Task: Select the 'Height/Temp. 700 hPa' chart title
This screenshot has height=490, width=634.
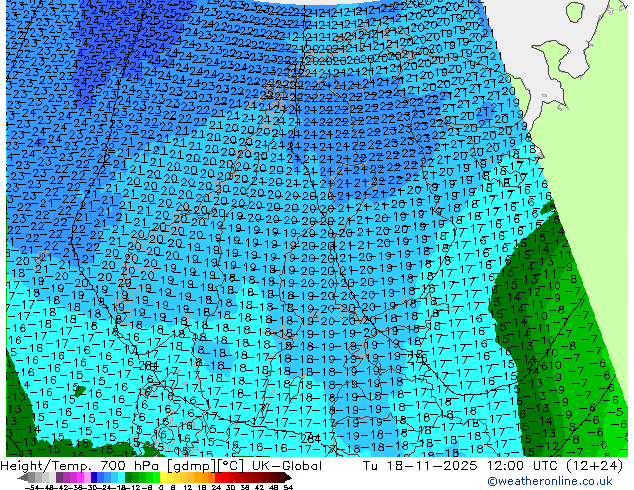Action: point(82,466)
